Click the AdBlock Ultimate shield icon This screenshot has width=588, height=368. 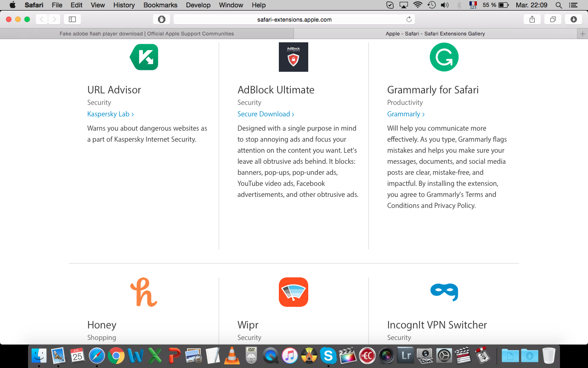[x=294, y=57]
